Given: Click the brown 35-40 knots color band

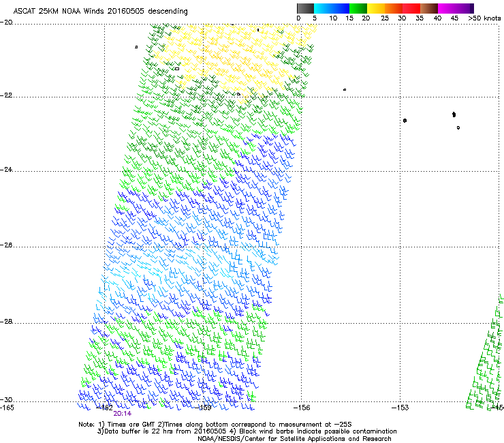Looking at the screenshot, I should [429, 8].
